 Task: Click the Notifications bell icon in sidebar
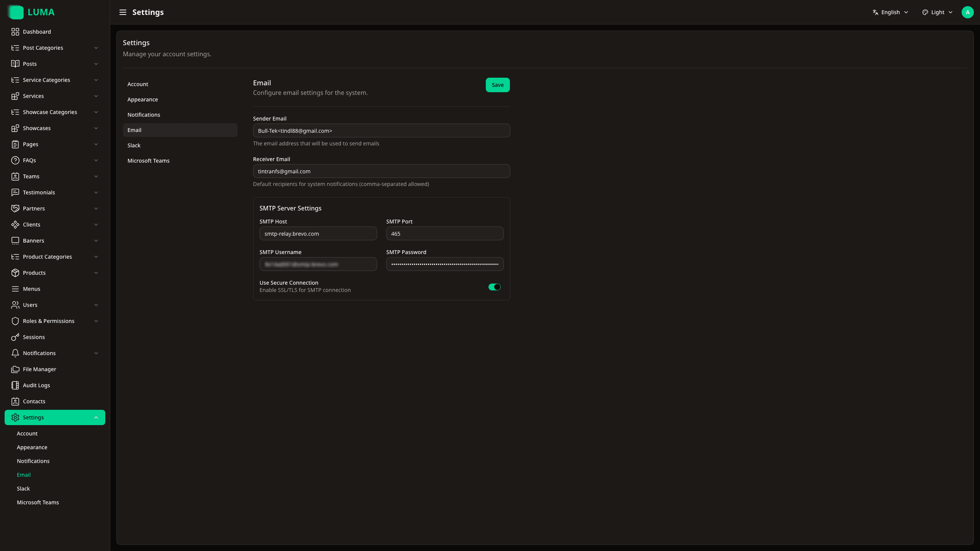15,353
